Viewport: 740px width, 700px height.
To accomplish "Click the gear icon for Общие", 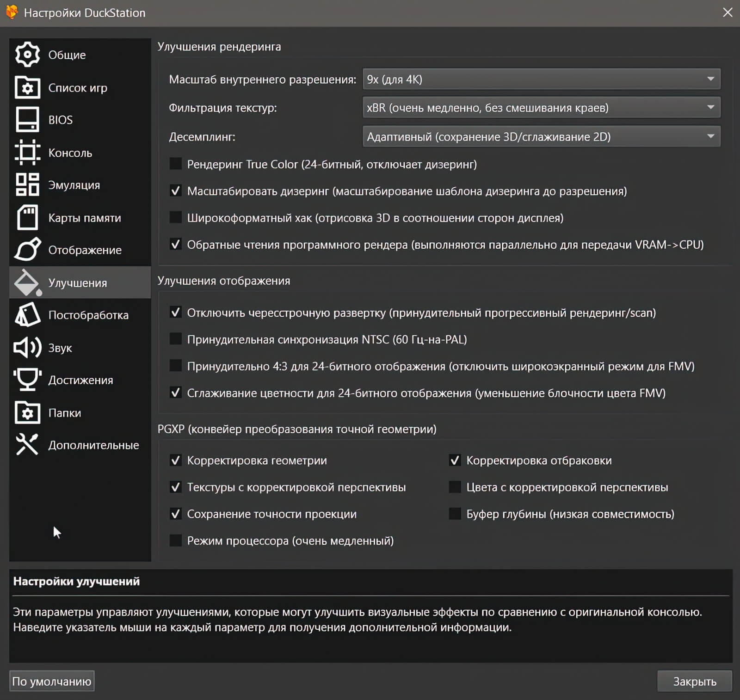I will click(x=27, y=55).
